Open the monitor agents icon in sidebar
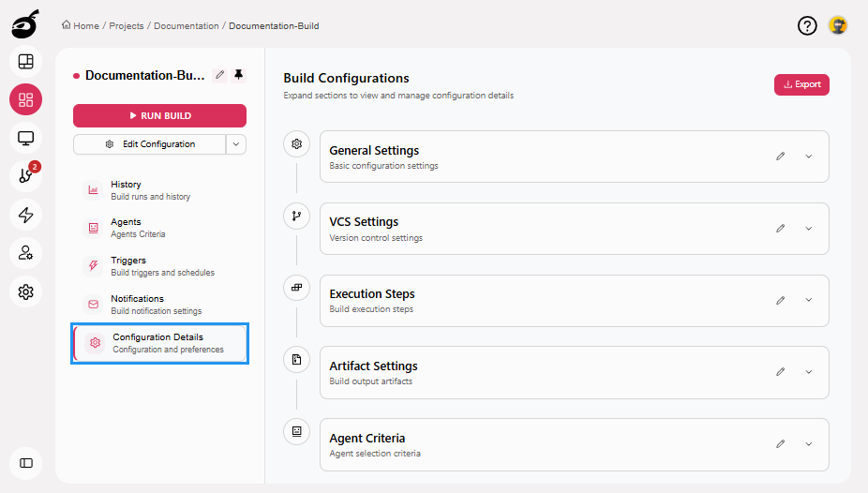This screenshot has height=493, width=868. (x=26, y=138)
